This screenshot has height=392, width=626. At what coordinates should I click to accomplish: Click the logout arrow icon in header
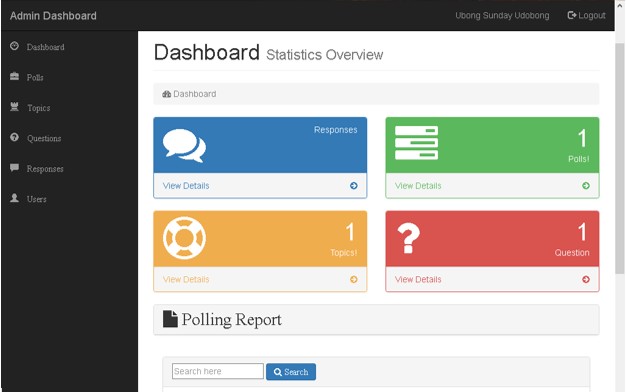click(572, 15)
